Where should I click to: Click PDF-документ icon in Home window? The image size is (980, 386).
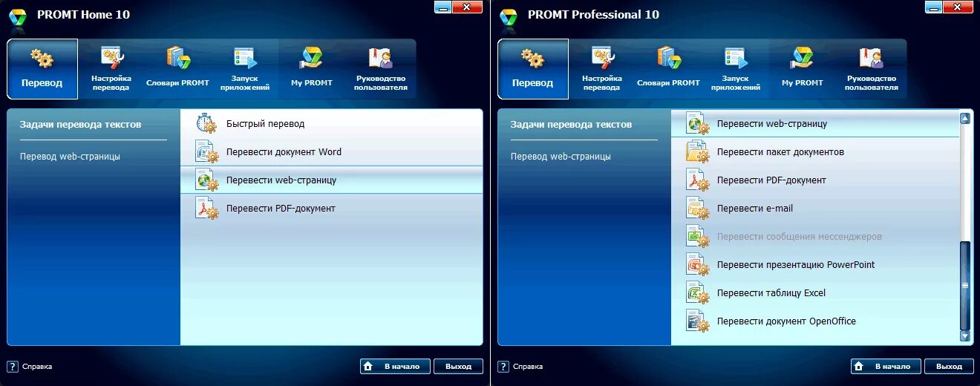(x=207, y=209)
